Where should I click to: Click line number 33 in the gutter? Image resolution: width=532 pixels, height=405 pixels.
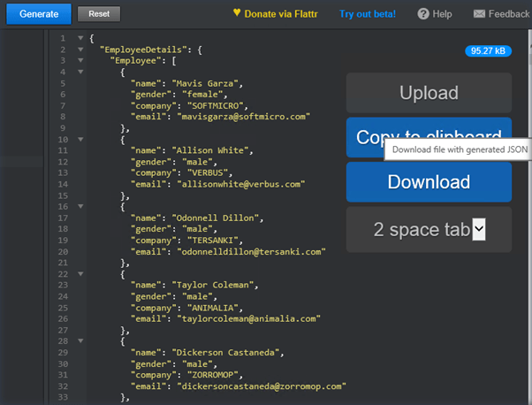point(63,397)
